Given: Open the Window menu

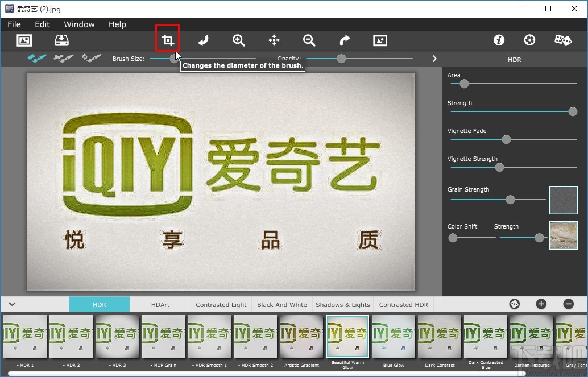Looking at the screenshot, I should (79, 24).
